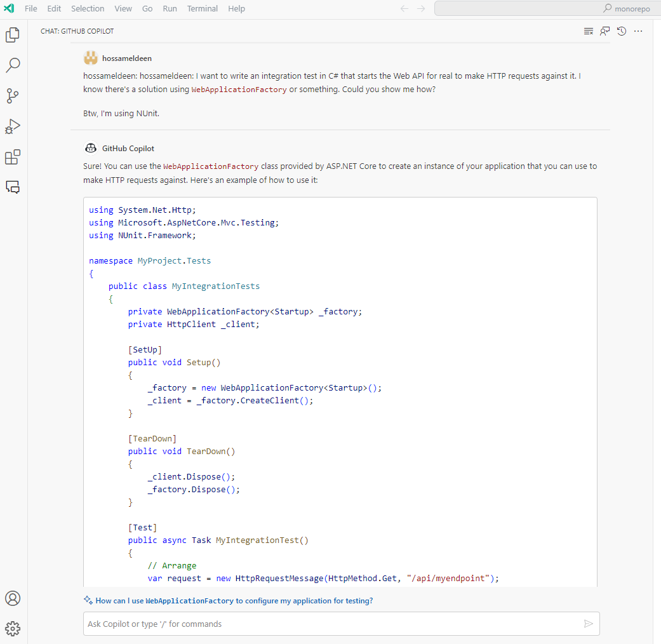Click the VS Code logo icon
661x644 pixels.
(x=9, y=8)
